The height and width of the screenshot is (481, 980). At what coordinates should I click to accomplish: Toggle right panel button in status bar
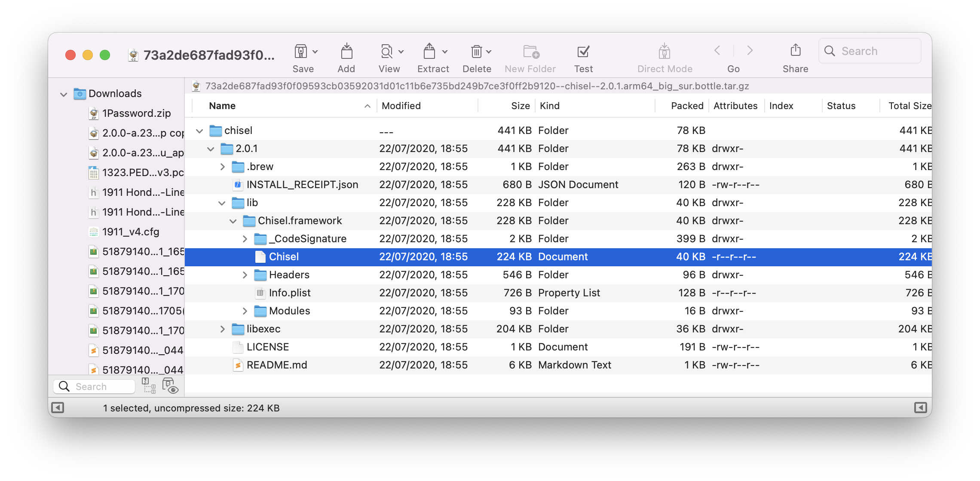tap(920, 408)
